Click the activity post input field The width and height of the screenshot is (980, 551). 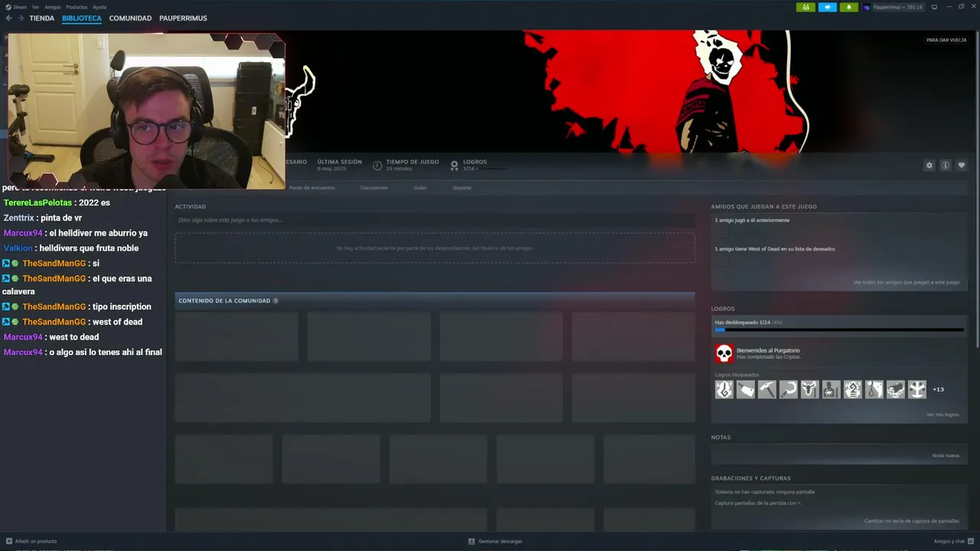(435, 220)
